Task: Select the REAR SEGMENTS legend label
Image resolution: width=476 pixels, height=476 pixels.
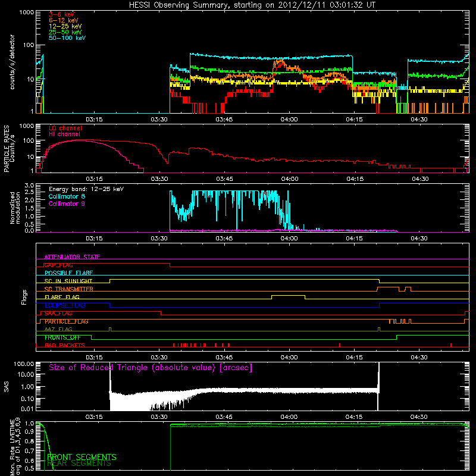Action: [x=79, y=464]
